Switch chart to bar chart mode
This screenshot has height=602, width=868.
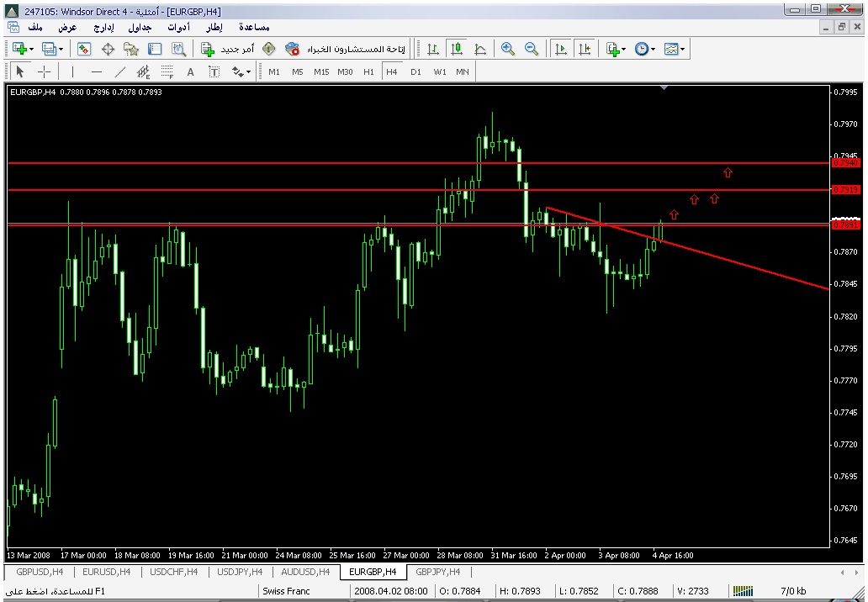433,50
